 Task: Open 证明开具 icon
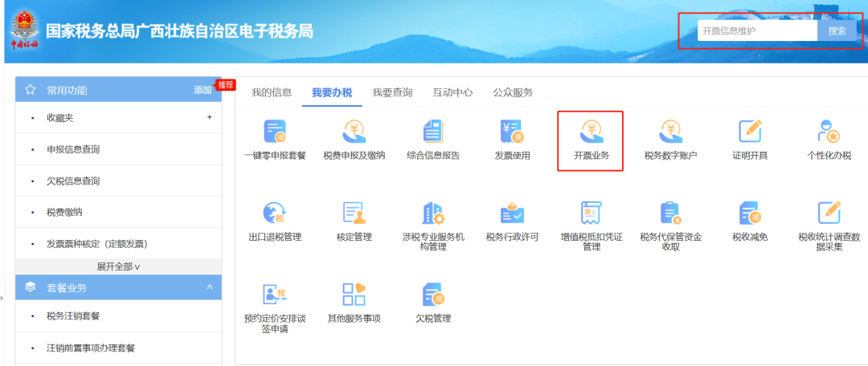point(750,132)
